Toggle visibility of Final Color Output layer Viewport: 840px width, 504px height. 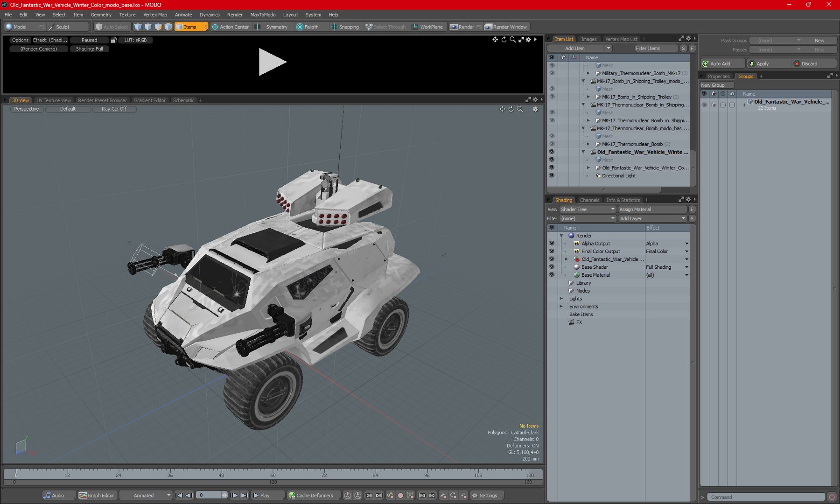[x=552, y=252]
